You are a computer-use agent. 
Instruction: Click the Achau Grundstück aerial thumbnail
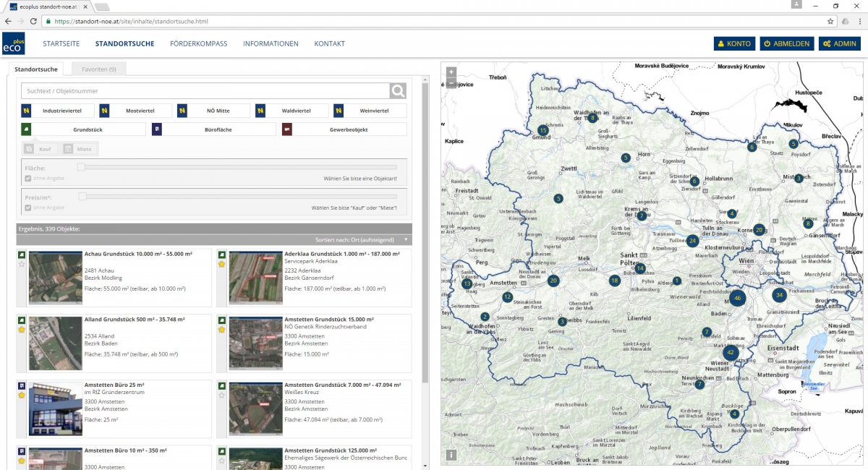click(54, 278)
